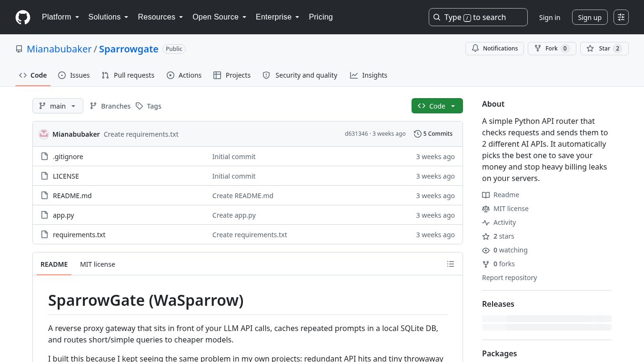Click the Notifications button
Viewport: 644px width, 362px height.
click(x=495, y=49)
